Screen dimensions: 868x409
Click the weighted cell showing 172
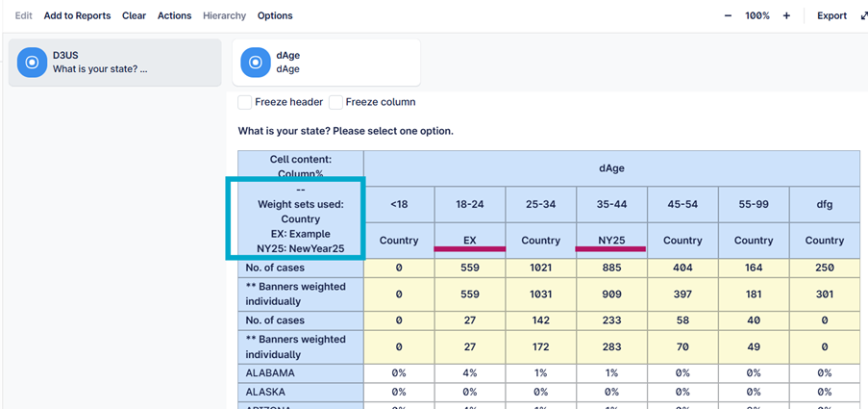click(541, 347)
